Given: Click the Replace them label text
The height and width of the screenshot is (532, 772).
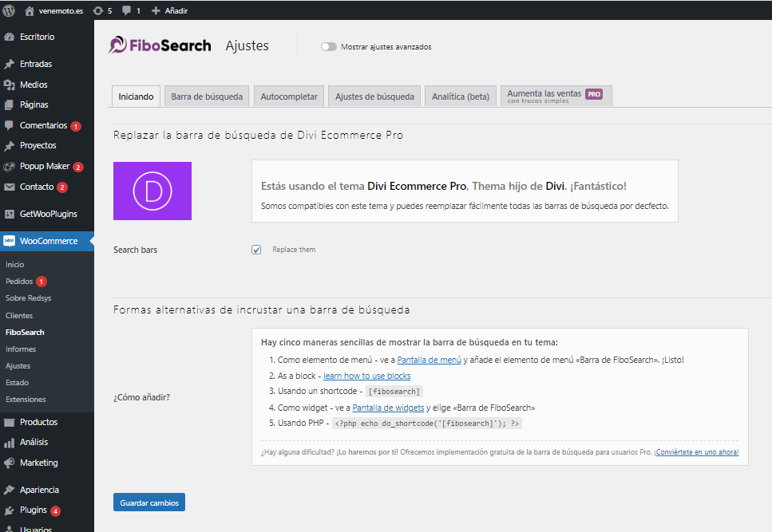Looking at the screenshot, I should click(x=294, y=250).
